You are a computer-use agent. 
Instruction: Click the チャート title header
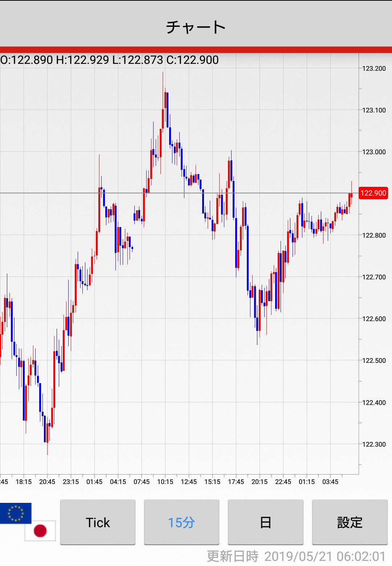pyautogui.click(x=196, y=27)
